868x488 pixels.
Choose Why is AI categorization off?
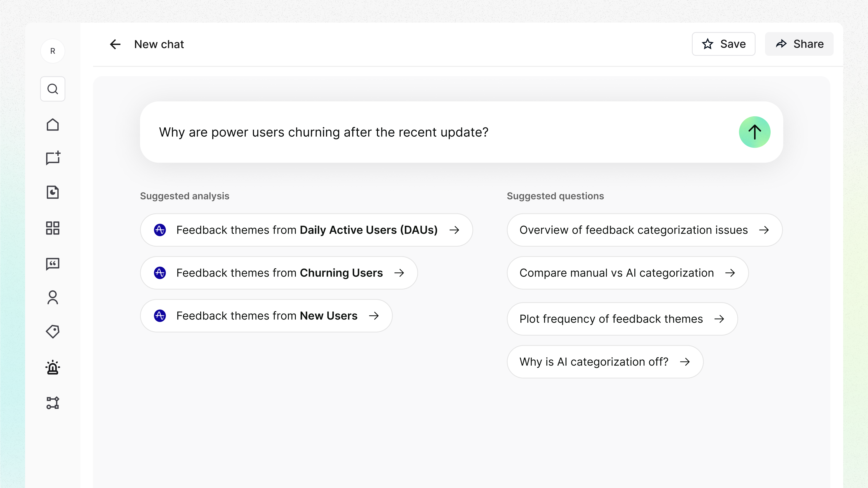(x=605, y=362)
